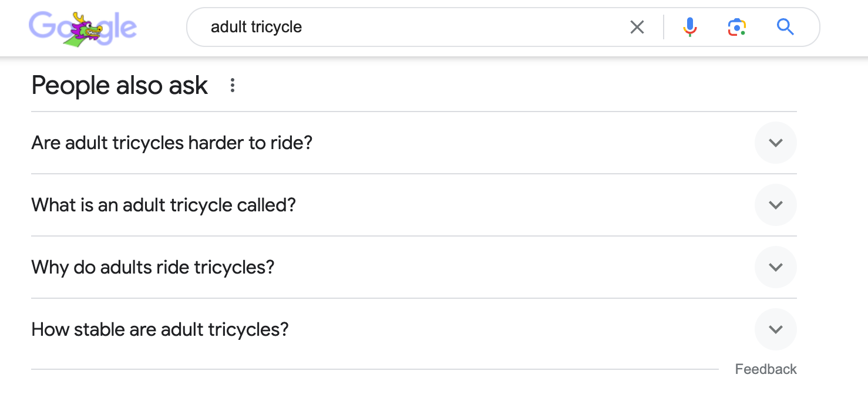Expand chevron for 'Are adult tricycles harder to ride?'
This screenshot has height=398, width=868.
coord(775,143)
